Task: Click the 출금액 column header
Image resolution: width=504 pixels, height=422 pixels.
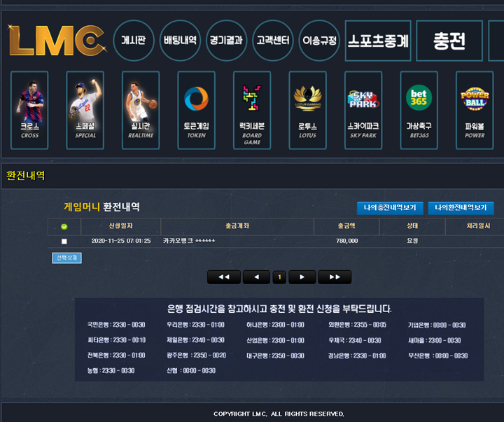Action: 346,226
